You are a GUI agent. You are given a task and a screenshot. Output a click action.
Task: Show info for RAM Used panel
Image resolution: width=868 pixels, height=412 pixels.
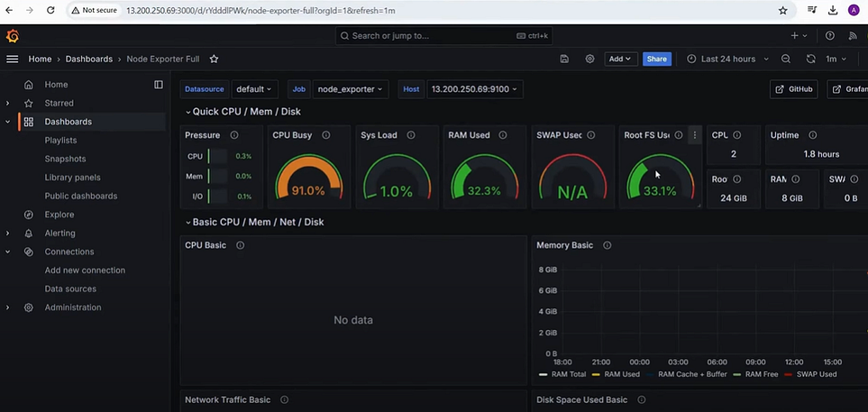[503, 135]
